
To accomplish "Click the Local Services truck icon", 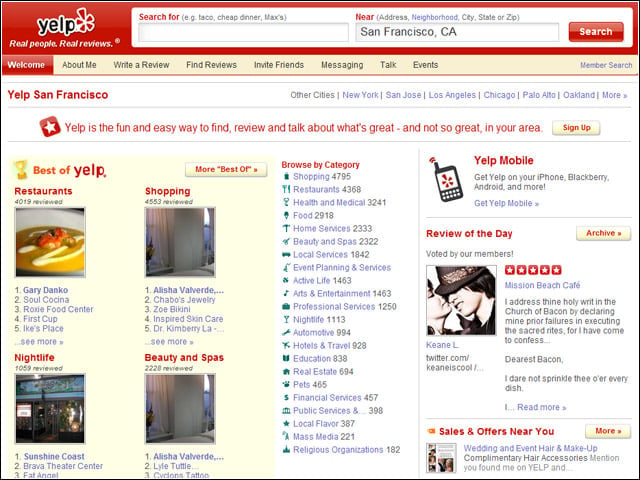I will tap(286, 255).
